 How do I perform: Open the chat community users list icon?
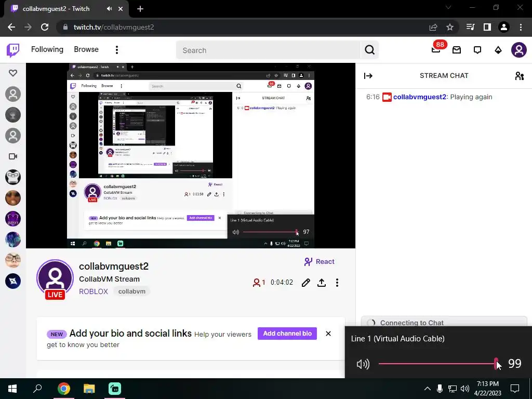pyautogui.click(x=519, y=76)
